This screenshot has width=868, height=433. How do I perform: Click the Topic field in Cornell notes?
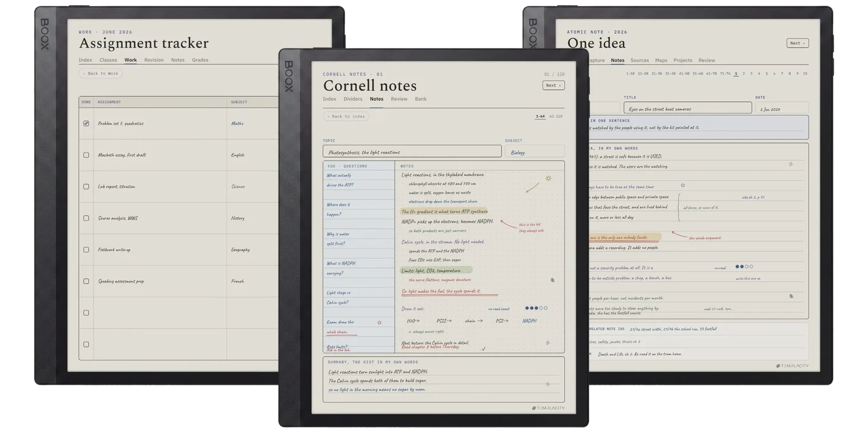coord(412,152)
